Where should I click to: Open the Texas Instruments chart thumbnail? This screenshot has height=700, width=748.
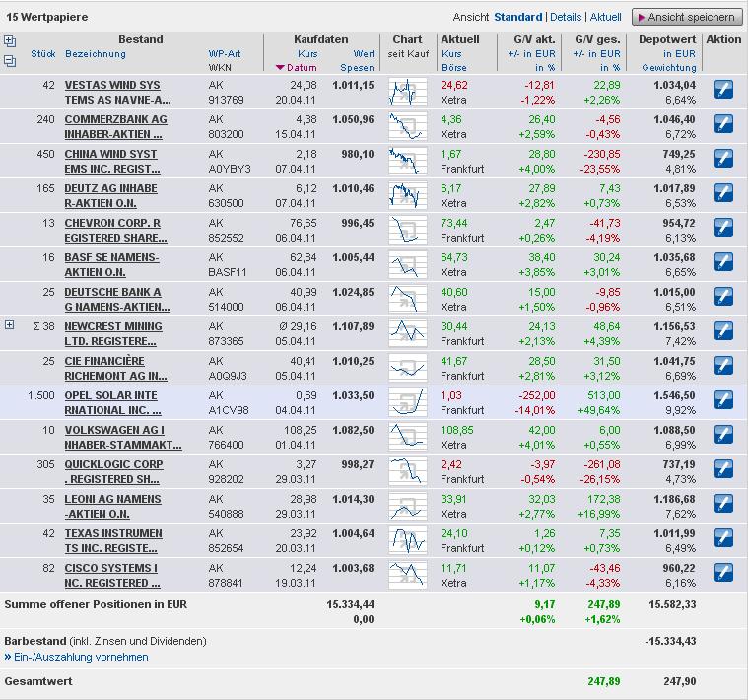point(407,540)
